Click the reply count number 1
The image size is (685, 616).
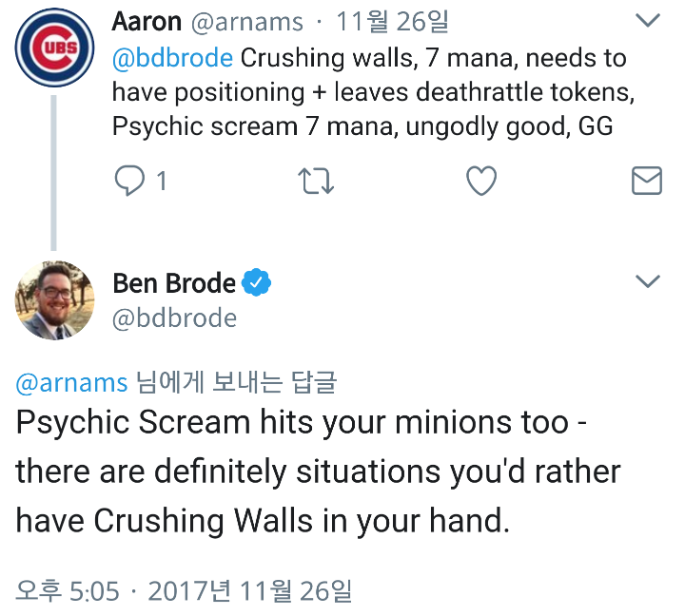tap(162, 181)
